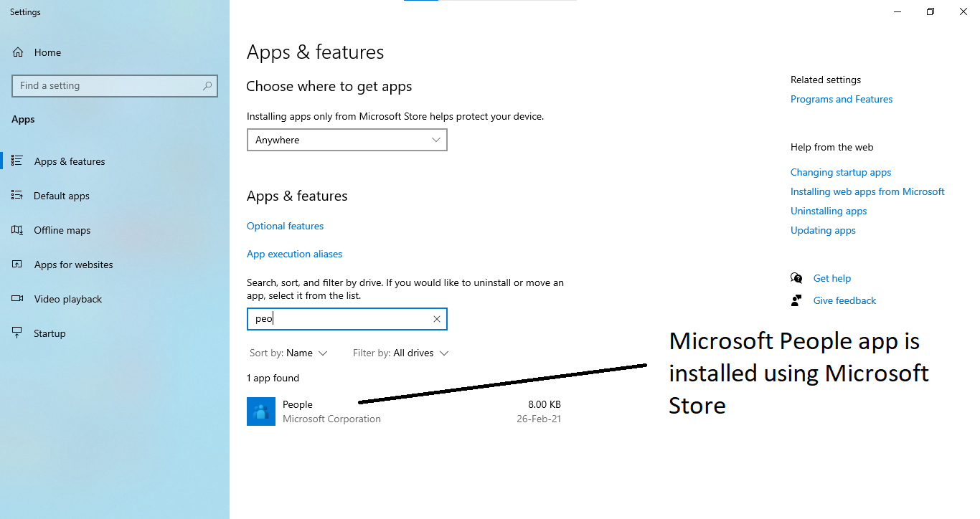Open the Uninstalling apps help link

pyautogui.click(x=829, y=211)
